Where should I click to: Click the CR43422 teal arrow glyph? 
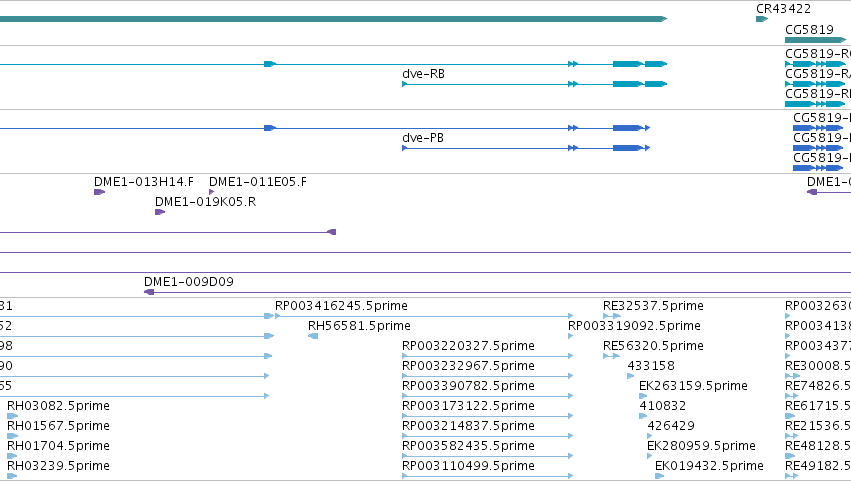tap(762, 19)
